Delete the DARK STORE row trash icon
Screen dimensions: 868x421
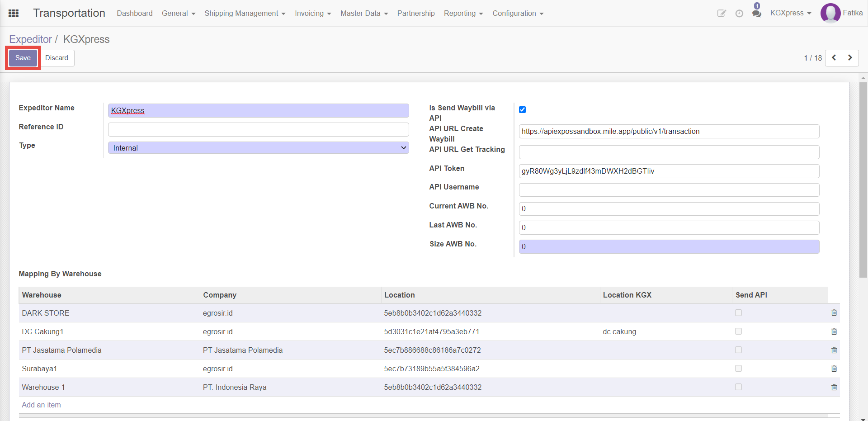coord(834,313)
